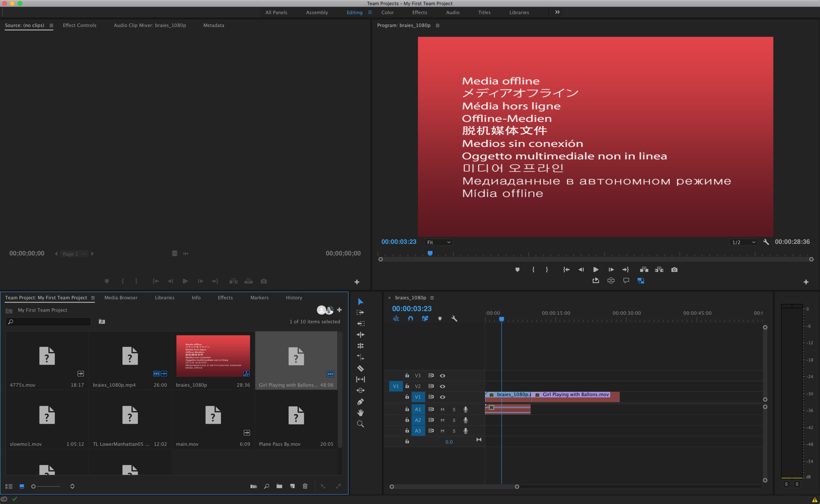
Task: Open Source monitor Page 1 dropdown
Action: pos(74,254)
